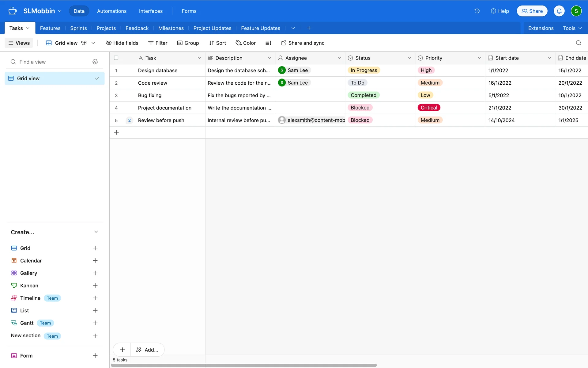Expand the hidden tables dropdown chevron

tap(293, 28)
